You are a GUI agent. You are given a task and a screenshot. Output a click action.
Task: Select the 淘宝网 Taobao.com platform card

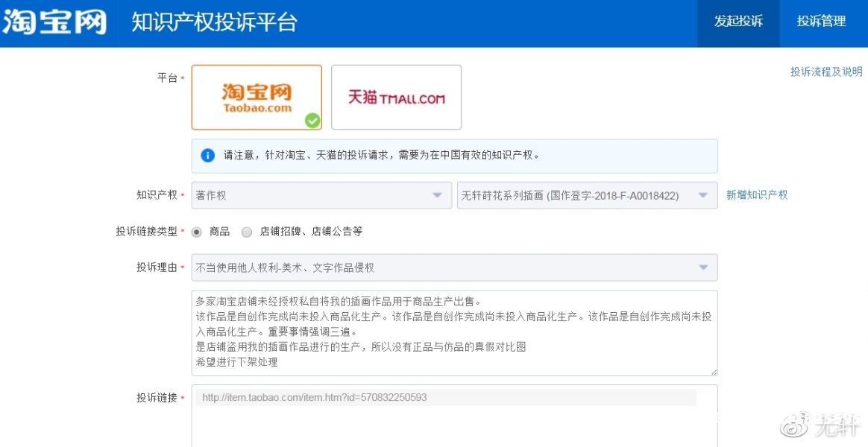click(x=257, y=98)
